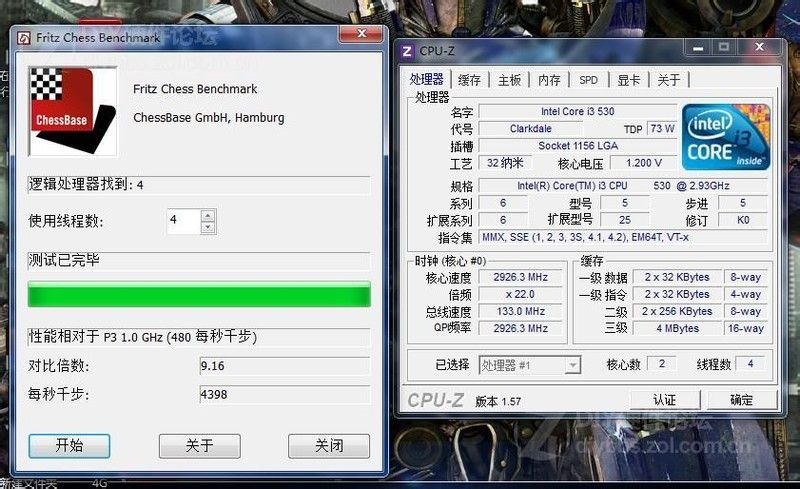The width and height of the screenshot is (800, 489).
Task: Click the 关于 about button in Fritz
Action: point(199,446)
